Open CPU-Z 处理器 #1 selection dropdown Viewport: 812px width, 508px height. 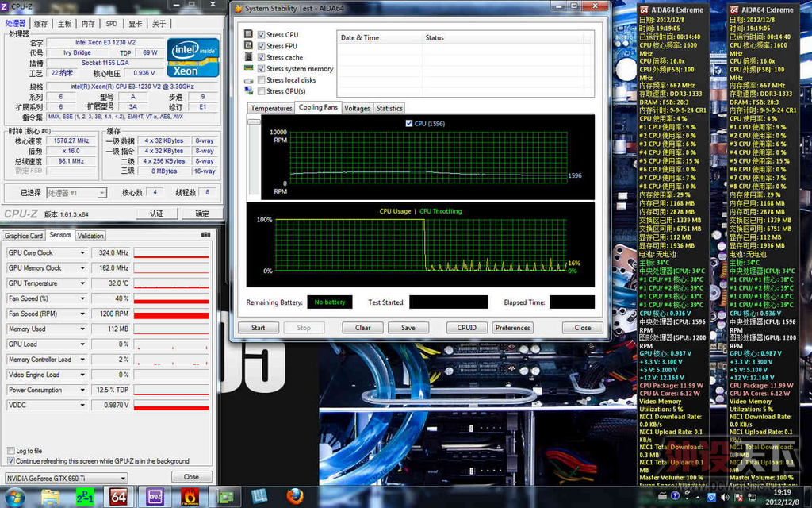(76, 193)
